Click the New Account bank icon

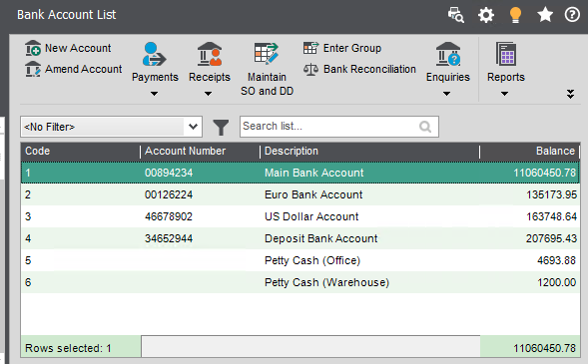point(33,48)
